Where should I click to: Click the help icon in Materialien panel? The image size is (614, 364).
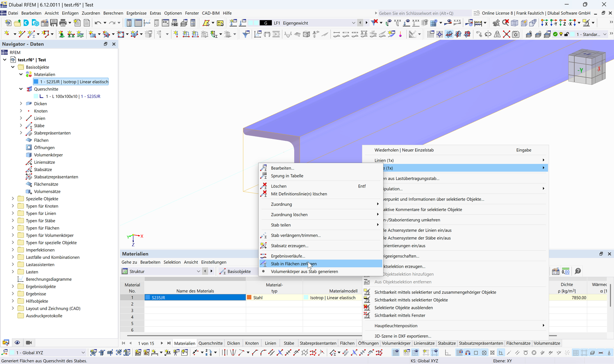[578, 271]
